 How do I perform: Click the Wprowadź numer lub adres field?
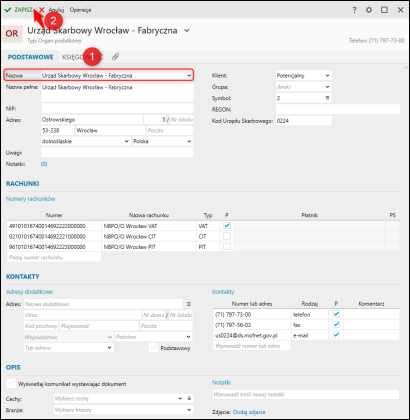click(x=252, y=346)
